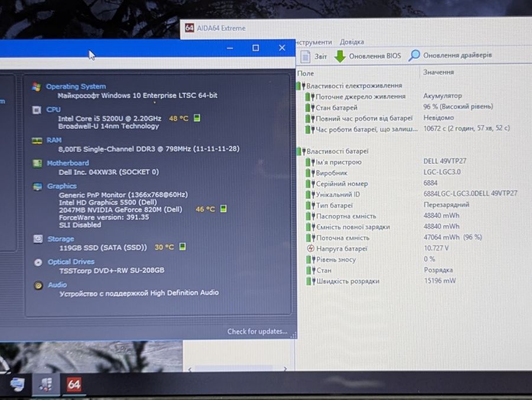Click the Напруга батареї voltage icon

click(310, 248)
